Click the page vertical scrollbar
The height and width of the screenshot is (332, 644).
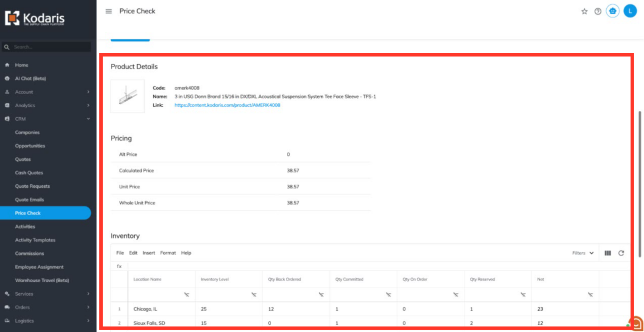pos(640,184)
